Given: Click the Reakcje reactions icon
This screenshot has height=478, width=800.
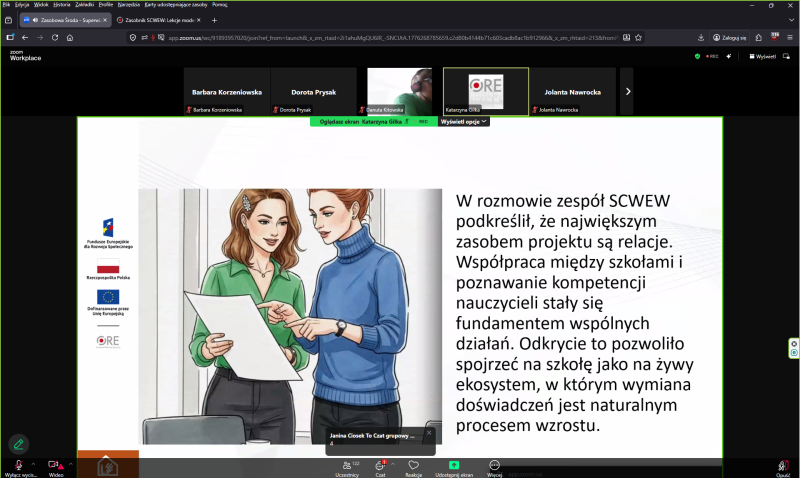Looking at the screenshot, I should pos(413,466).
